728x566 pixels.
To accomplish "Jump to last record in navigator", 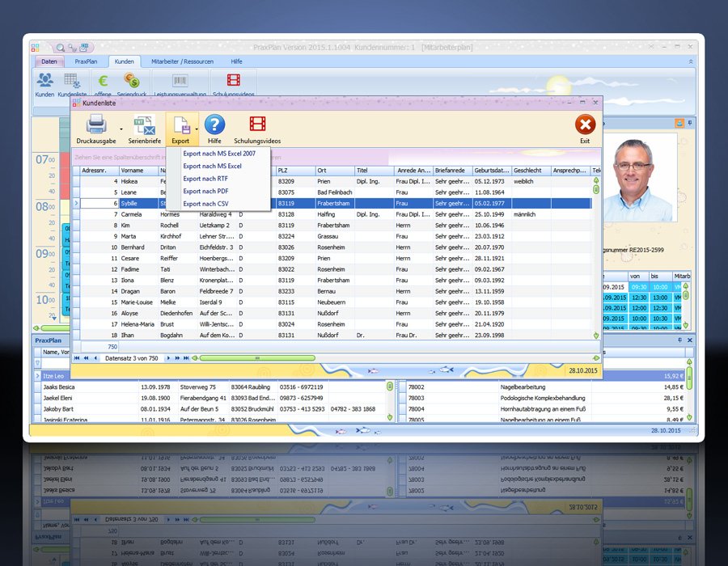I will pos(186,358).
